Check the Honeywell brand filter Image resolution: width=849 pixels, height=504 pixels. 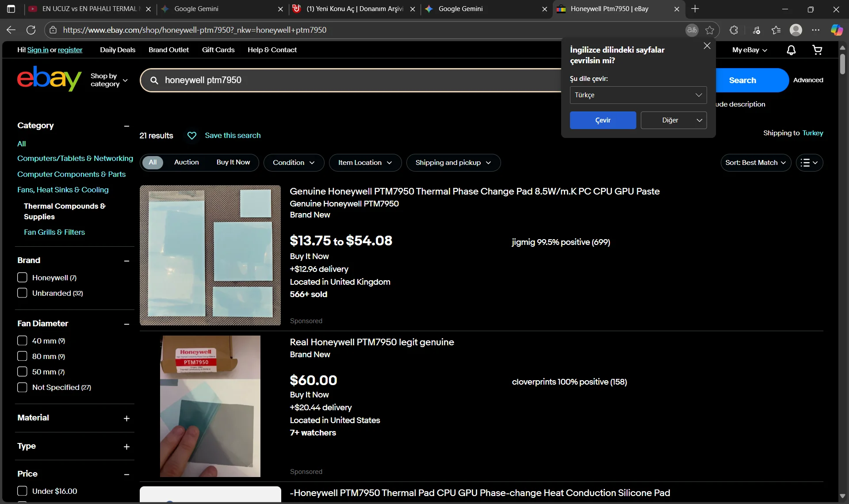[x=22, y=278]
